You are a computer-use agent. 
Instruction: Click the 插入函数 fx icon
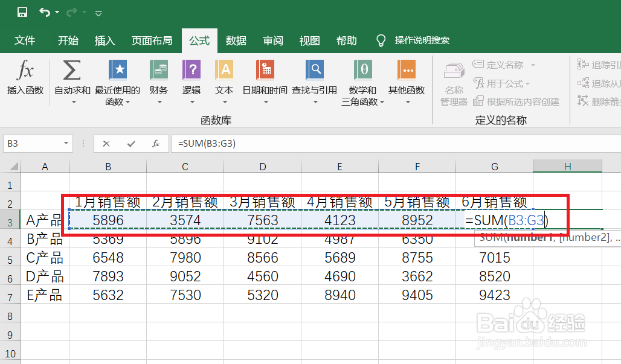pos(25,70)
